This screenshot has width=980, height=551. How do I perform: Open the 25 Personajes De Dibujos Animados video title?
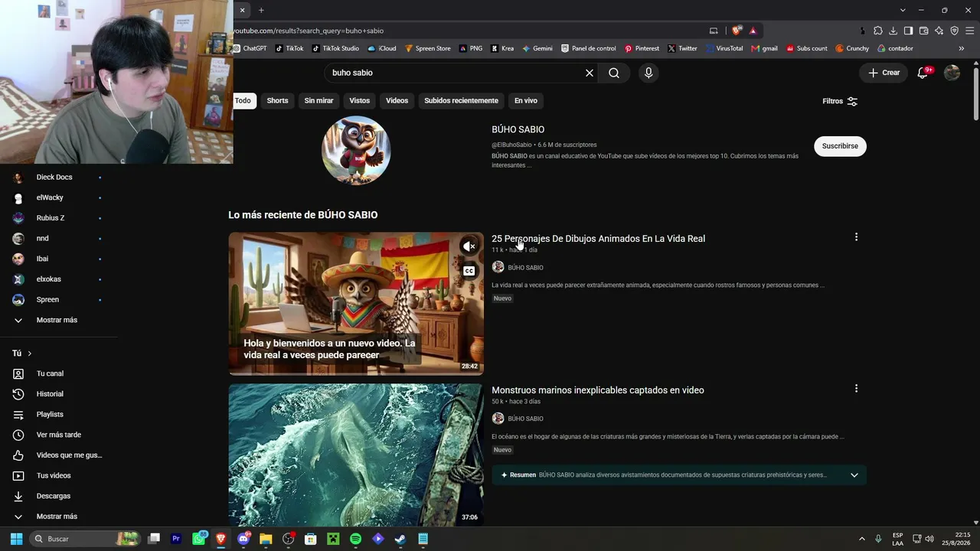coord(598,239)
